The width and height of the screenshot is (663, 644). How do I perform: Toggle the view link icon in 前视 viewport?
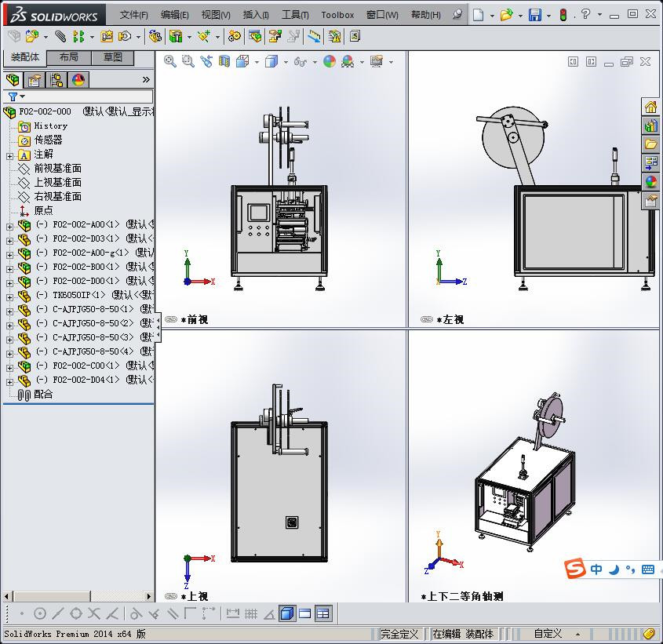pyautogui.click(x=171, y=319)
